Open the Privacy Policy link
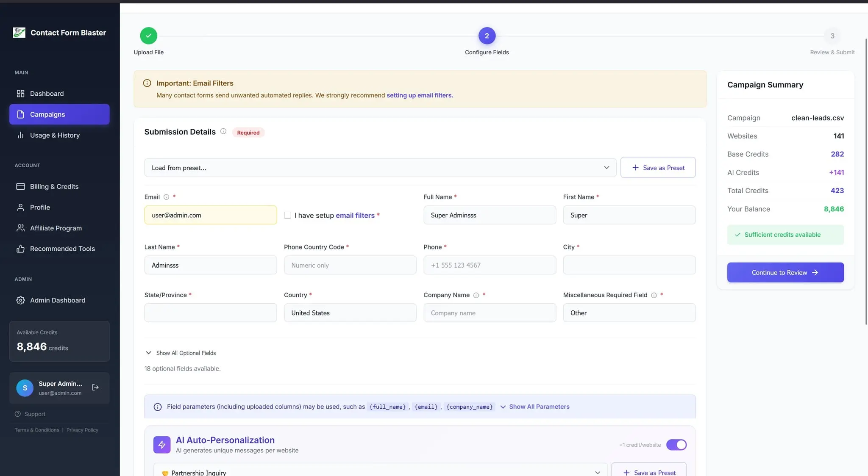 click(82, 430)
